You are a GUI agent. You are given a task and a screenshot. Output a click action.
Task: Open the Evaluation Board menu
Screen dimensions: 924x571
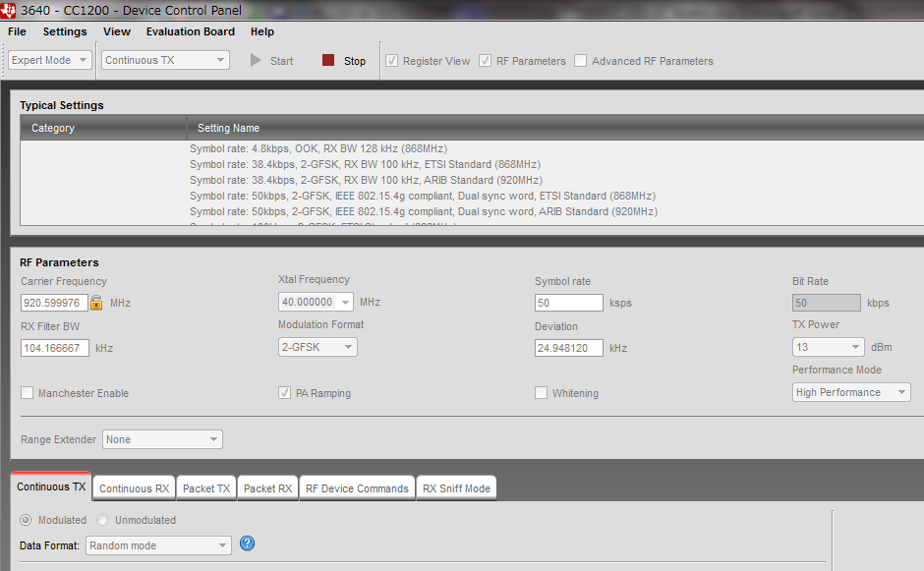click(x=191, y=31)
